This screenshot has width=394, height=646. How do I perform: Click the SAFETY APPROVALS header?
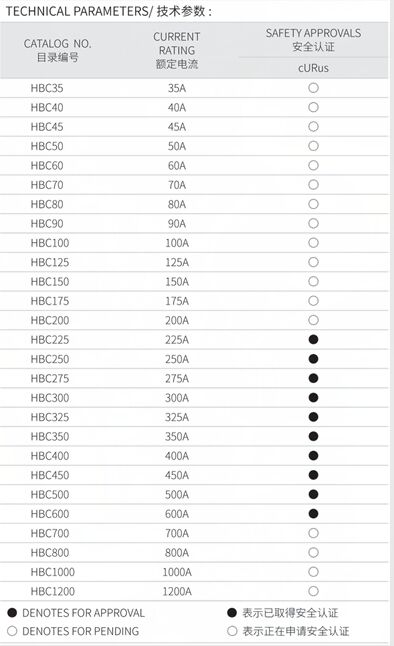(x=313, y=40)
